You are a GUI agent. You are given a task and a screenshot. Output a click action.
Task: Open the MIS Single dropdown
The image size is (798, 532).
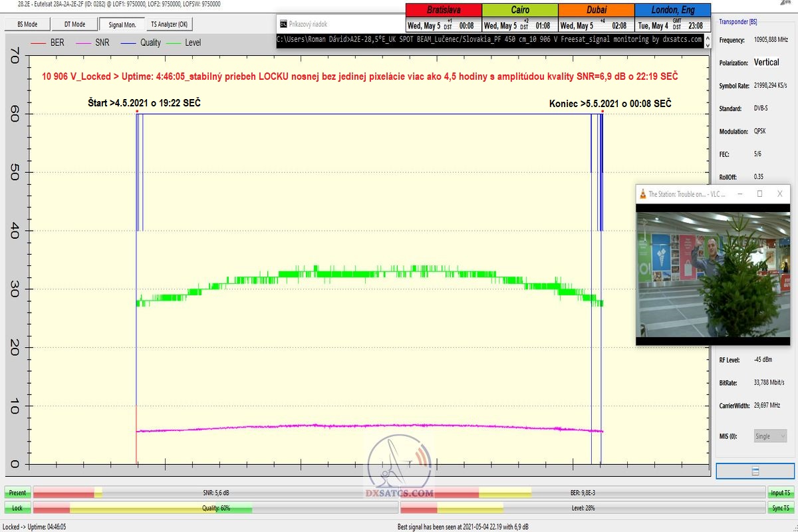pos(770,436)
